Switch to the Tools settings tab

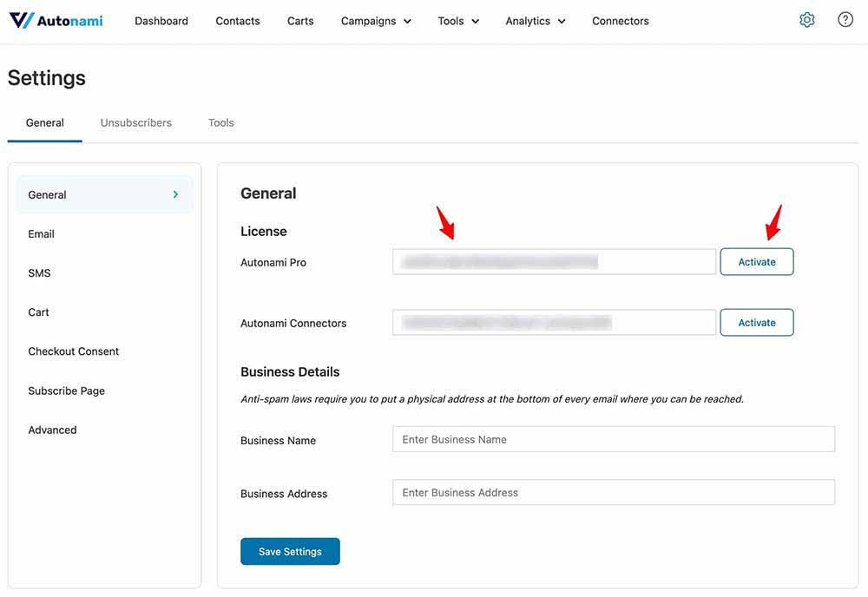pos(220,123)
